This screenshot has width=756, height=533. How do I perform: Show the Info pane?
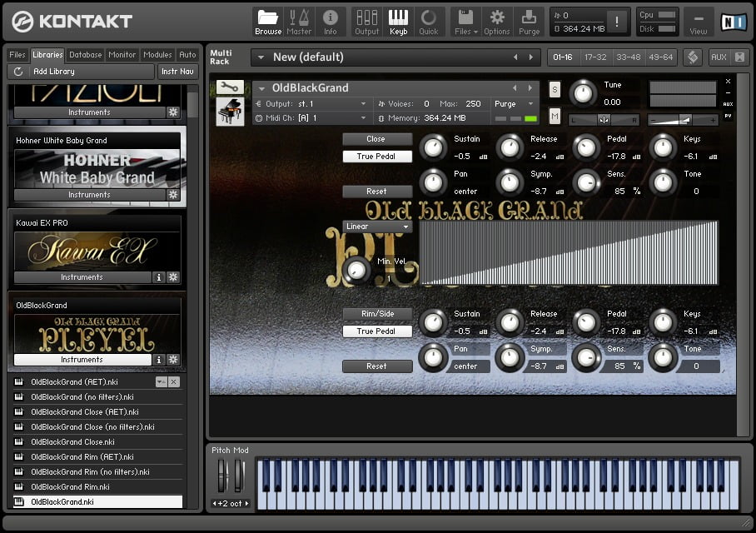[331, 22]
